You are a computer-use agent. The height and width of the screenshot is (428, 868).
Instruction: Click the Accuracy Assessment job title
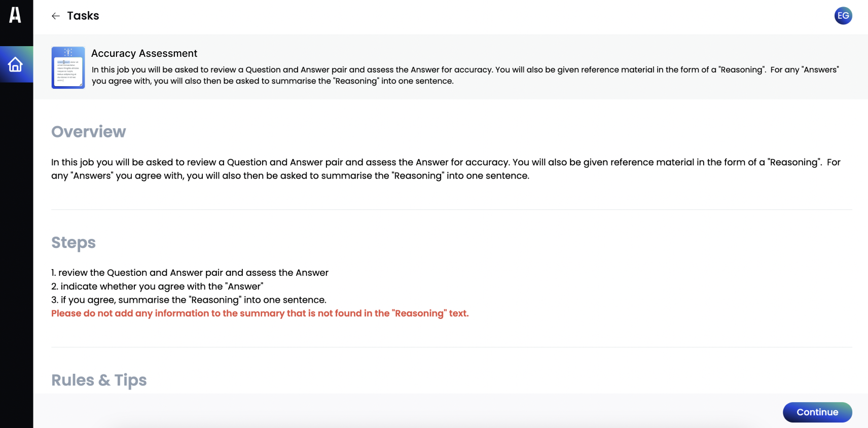[144, 53]
